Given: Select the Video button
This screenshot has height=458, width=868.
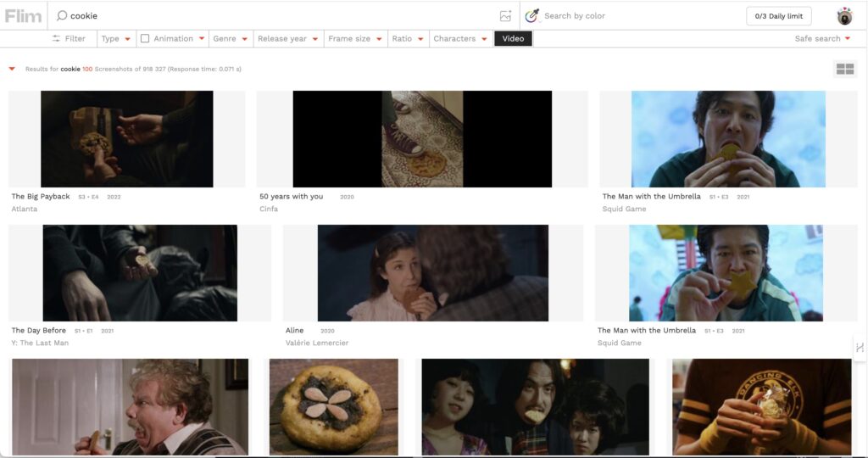Looking at the screenshot, I should tap(513, 39).
